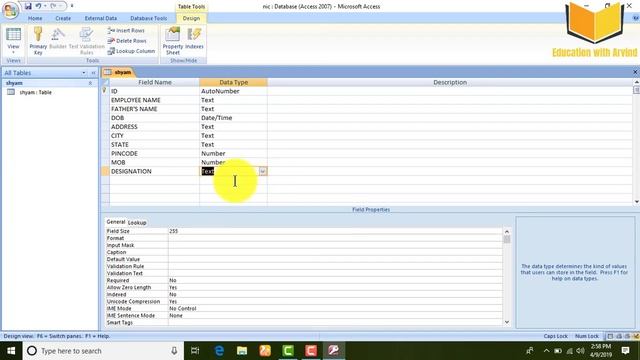This screenshot has width=640, height=360.
Task: Collapse the navigation pane shutter bar
Action: click(93, 73)
